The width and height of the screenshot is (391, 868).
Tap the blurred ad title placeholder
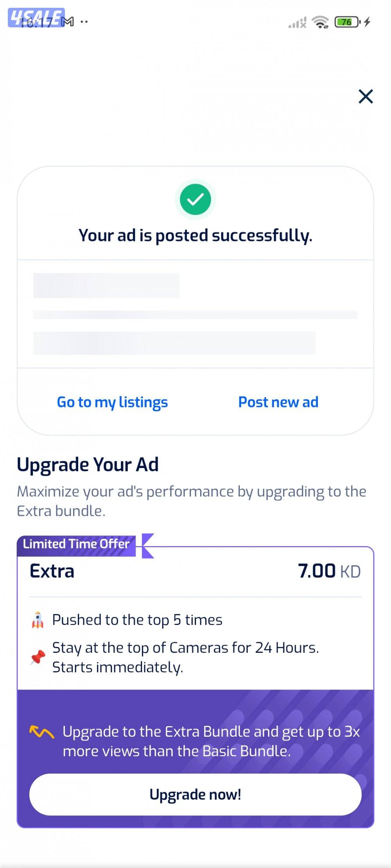coord(106,286)
